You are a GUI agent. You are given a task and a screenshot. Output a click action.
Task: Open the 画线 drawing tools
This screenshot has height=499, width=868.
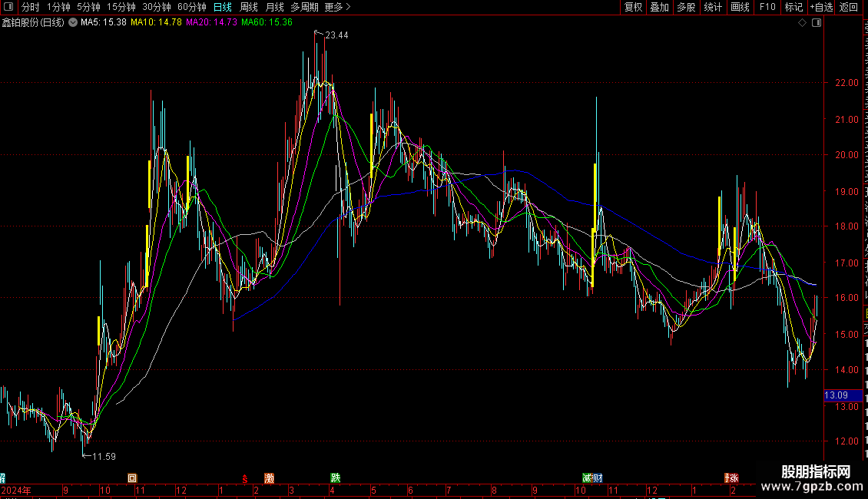click(740, 7)
